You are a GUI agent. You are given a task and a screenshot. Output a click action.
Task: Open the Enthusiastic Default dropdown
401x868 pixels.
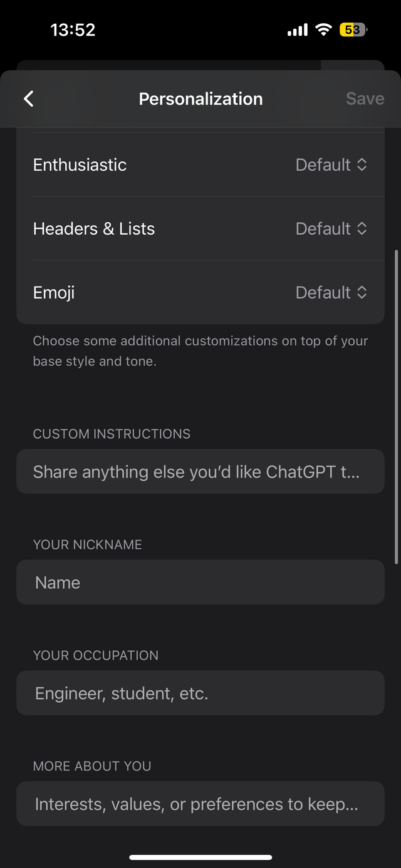click(x=323, y=165)
